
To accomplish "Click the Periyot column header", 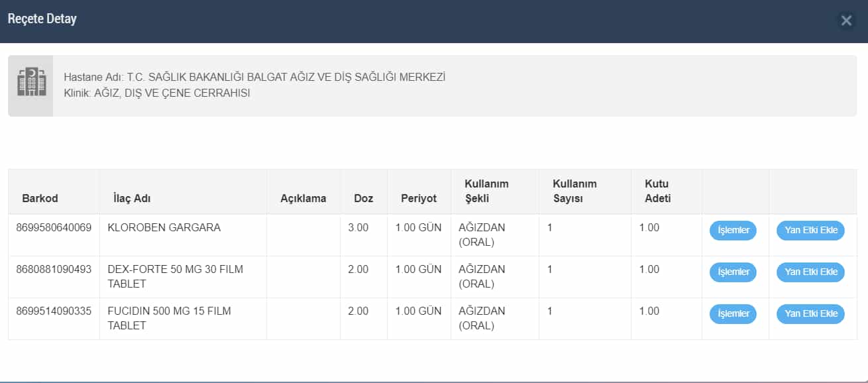I will tap(419, 198).
